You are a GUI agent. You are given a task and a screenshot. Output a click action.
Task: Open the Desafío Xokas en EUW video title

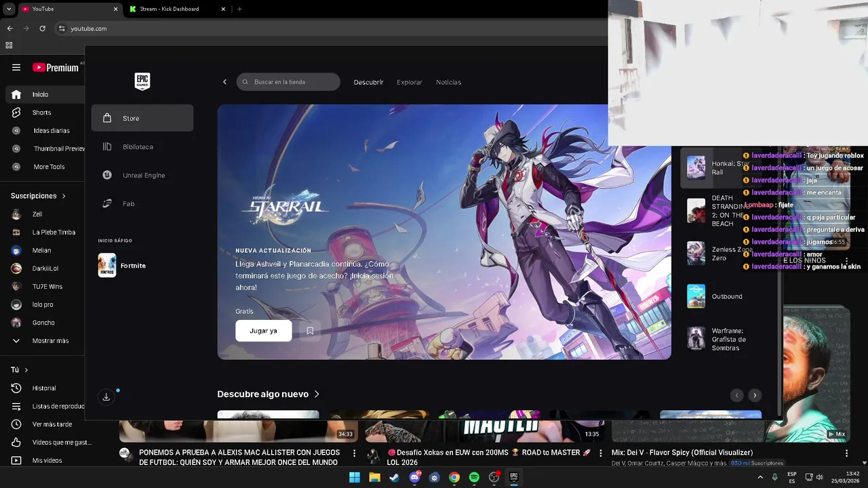[x=489, y=457]
